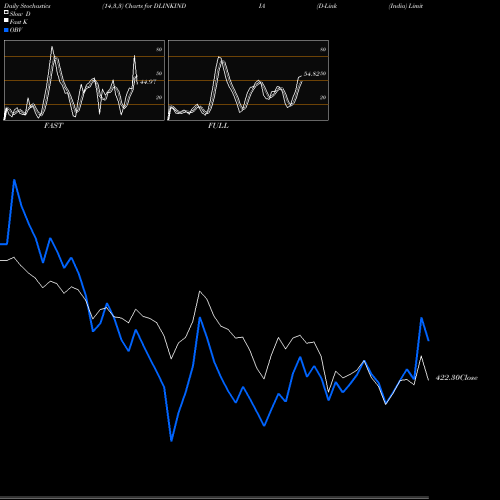Click the 422.30 Close price label
This screenshot has height=500, width=500.
click(457, 378)
